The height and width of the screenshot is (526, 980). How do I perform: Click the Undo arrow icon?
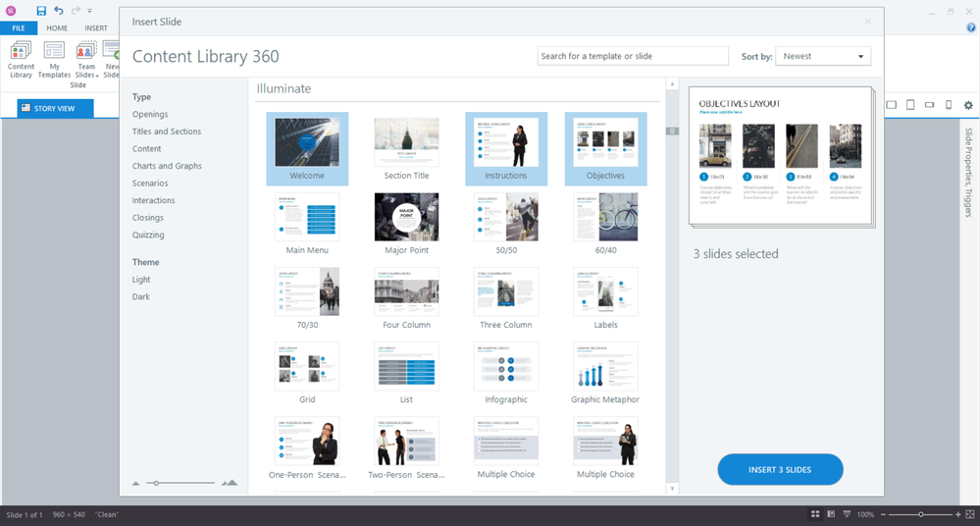(x=59, y=11)
